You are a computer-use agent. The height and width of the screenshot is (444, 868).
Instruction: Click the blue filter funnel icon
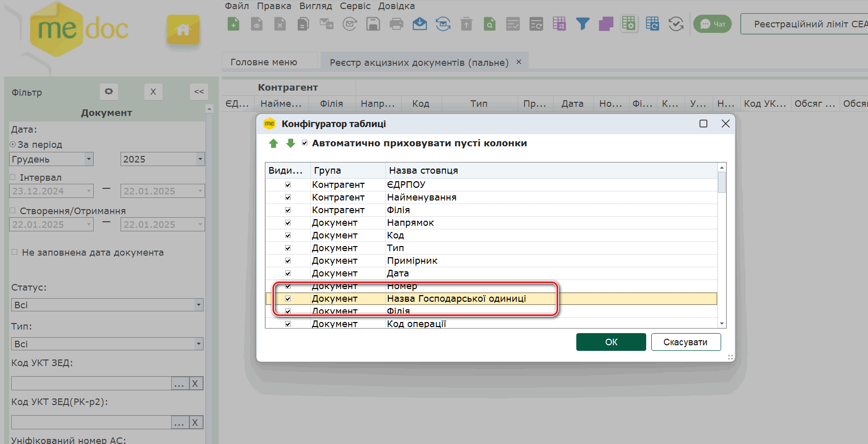point(583,24)
